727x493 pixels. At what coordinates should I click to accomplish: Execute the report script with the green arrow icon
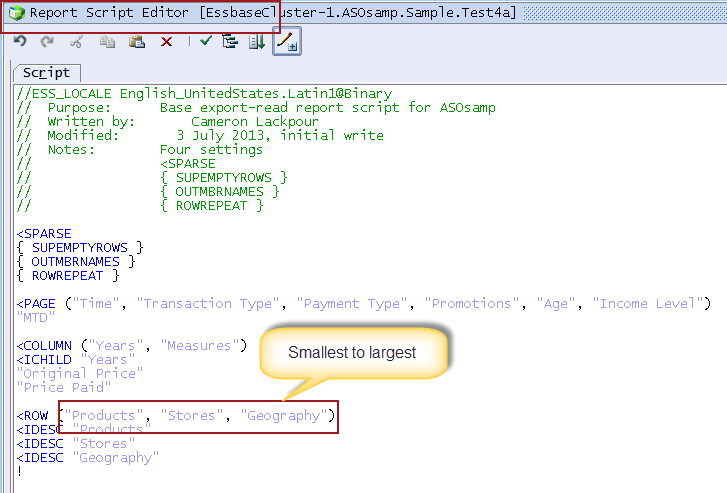tap(257, 42)
